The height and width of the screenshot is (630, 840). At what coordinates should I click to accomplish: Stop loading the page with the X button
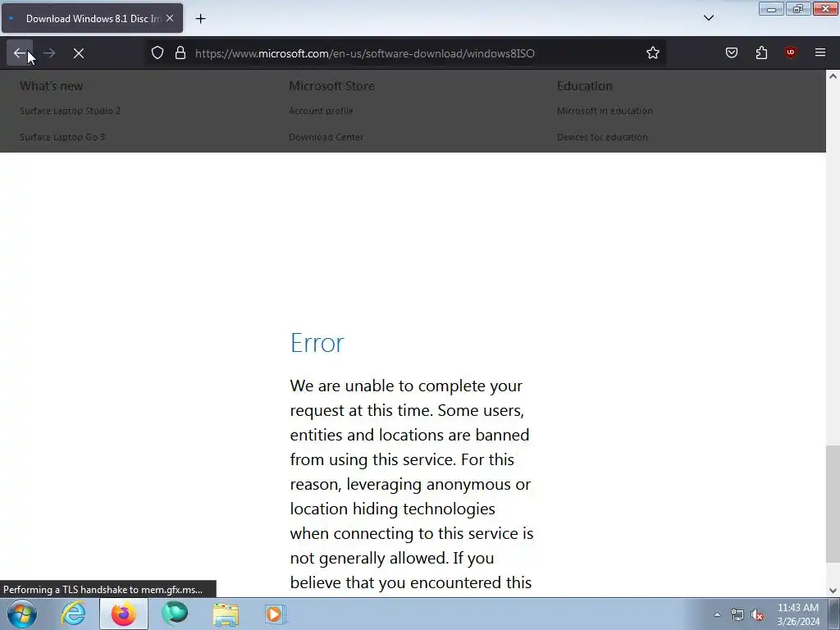[79, 53]
